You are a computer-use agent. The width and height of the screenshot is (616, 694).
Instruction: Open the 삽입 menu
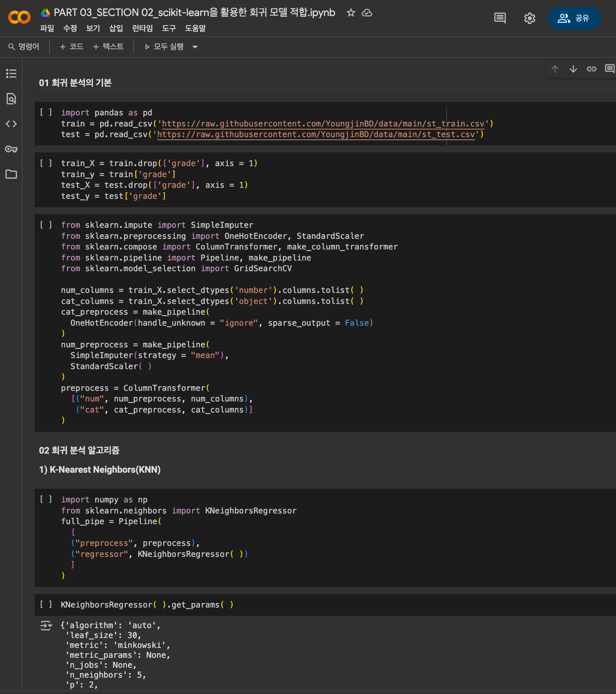pyautogui.click(x=116, y=28)
